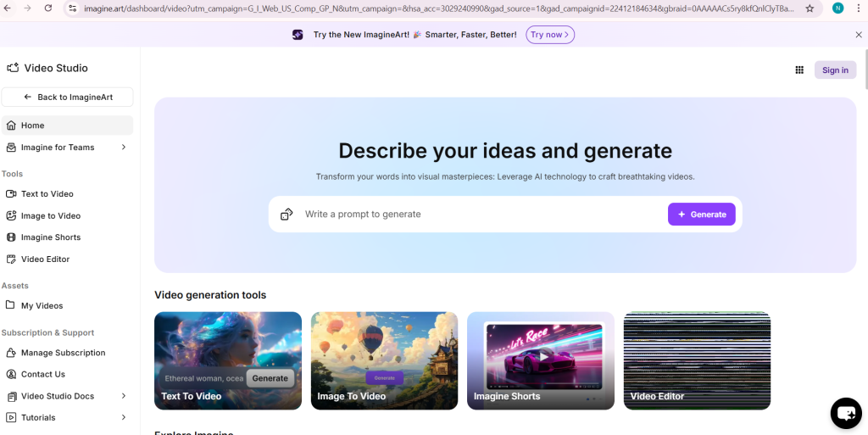Click the prompt text input field
Viewport: 868px width, 435px height.
[x=479, y=215]
